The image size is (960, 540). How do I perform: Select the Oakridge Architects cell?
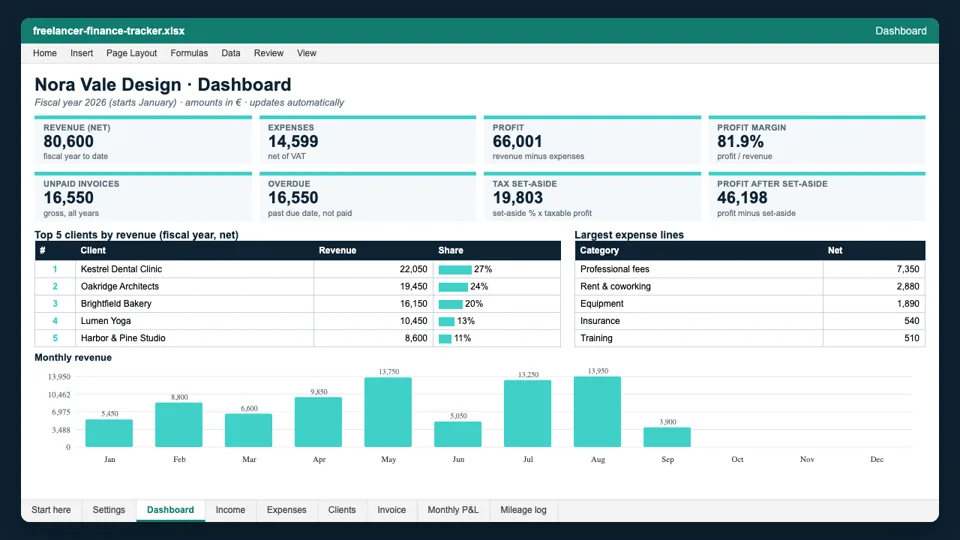[x=195, y=287]
